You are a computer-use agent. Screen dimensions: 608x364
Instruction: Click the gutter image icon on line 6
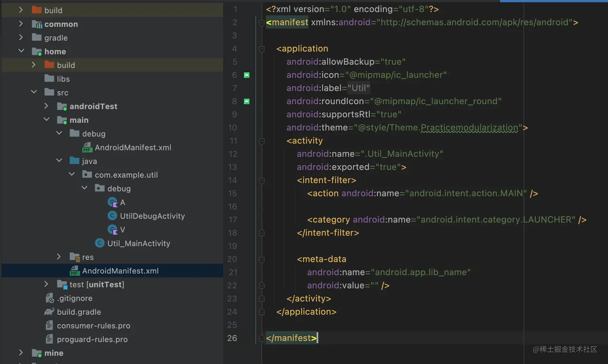(247, 75)
